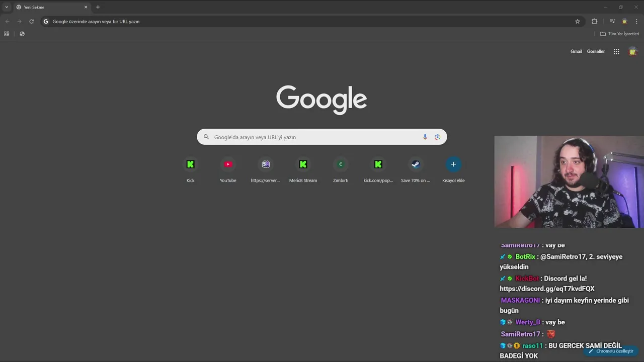
Task: Open the Gmail link
Action: 576,51
